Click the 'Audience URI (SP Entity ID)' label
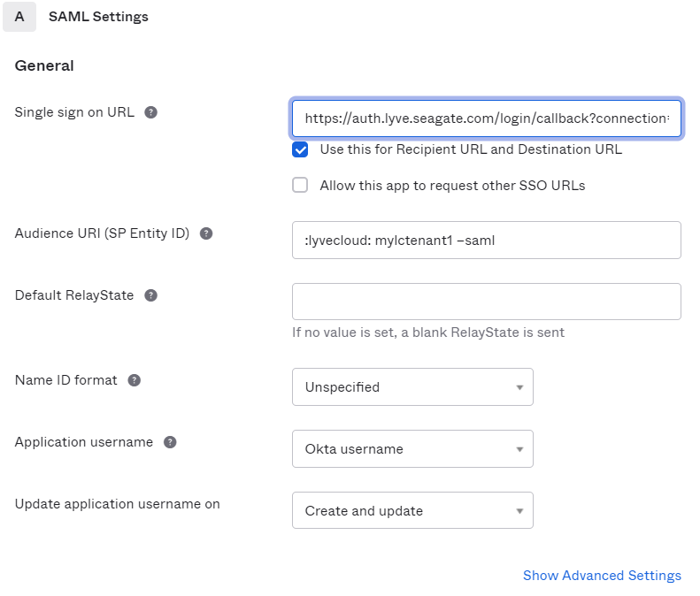This screenshot has height=596, width=700. (102, 233)
